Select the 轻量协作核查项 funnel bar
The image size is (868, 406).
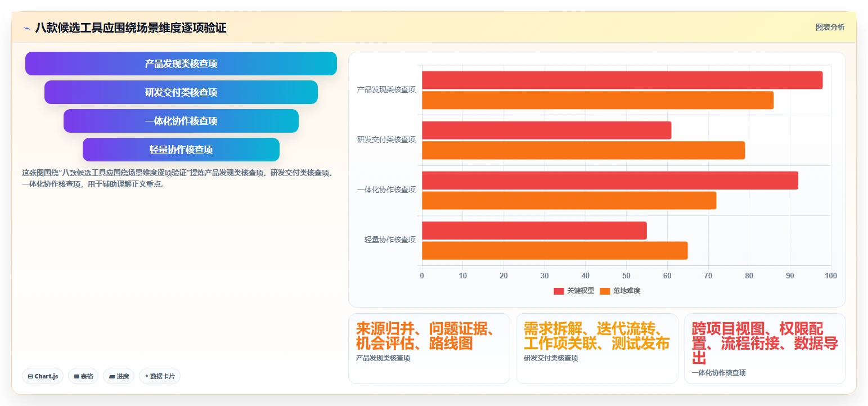(x=181, y=150)
